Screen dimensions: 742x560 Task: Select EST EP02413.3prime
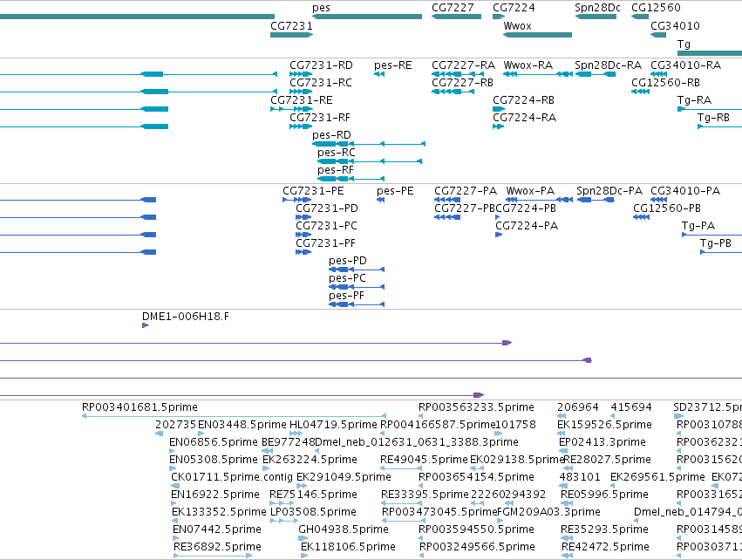pyautogui.click(x=563, y=451)
